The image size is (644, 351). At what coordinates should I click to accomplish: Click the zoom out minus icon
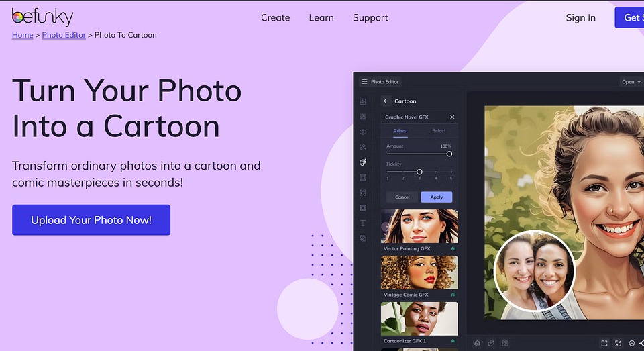[632, 343]
